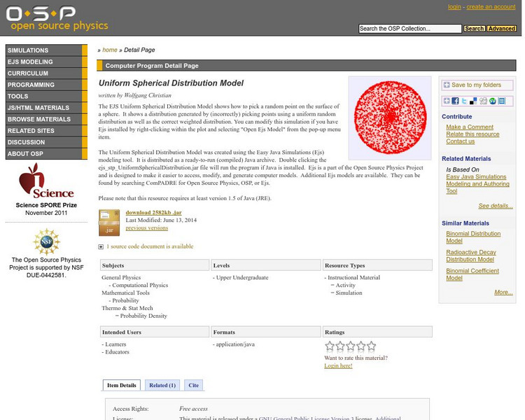525x420 pixels.
Task: Click the home breadcrumb link
Action: coord(109,50)
